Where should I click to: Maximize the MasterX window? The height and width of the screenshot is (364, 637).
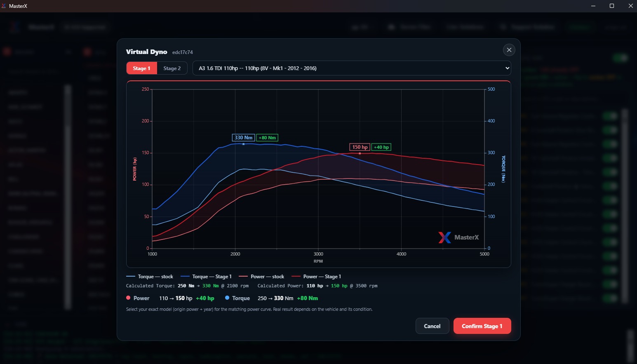[612, 6]
